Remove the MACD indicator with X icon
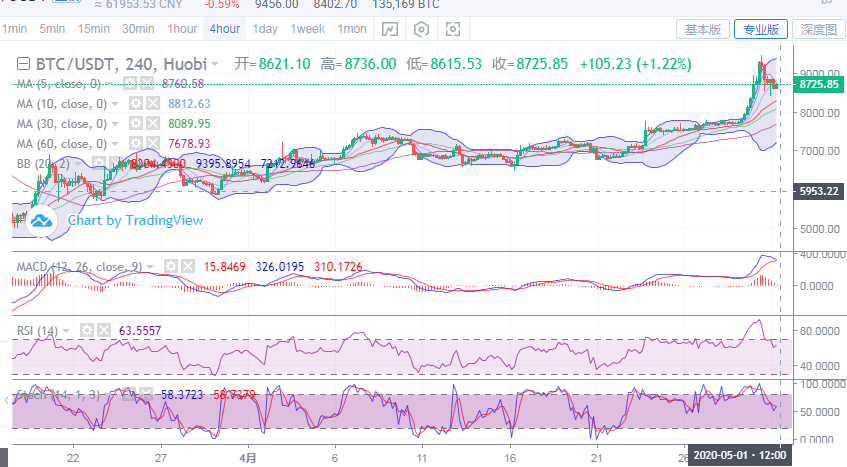 [x=188, y=266]
